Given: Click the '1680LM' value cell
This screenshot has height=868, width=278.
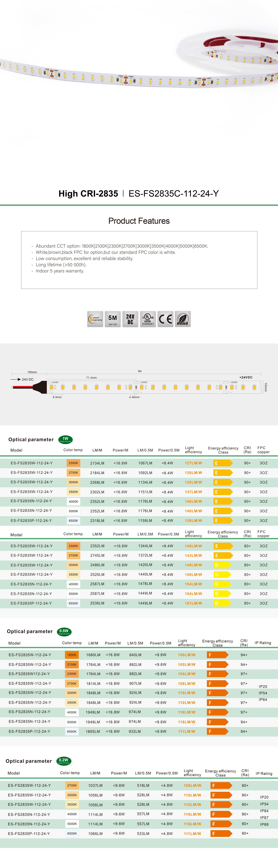Looking at the screenshot, I should coord(93,655).
